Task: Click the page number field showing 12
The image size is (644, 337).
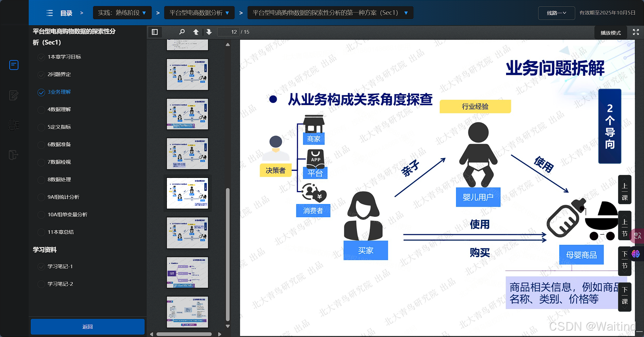Action: click(228, 32)
